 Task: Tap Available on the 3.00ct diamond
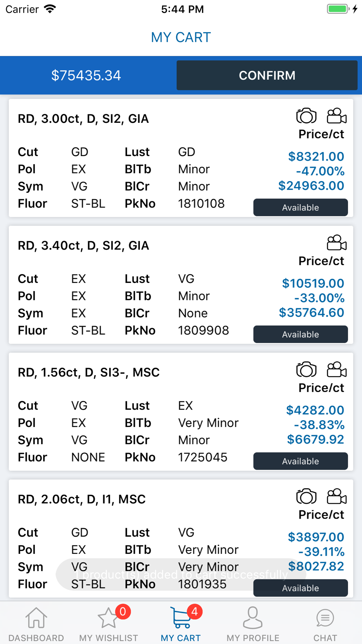click(x=300, y=208)
